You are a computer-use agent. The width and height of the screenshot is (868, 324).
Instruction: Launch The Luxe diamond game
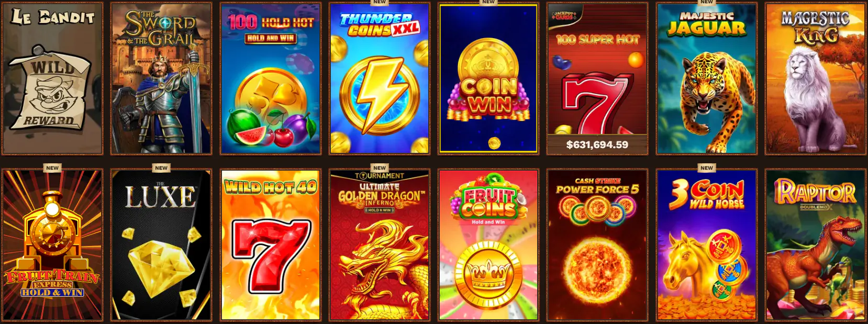[161, 245]
